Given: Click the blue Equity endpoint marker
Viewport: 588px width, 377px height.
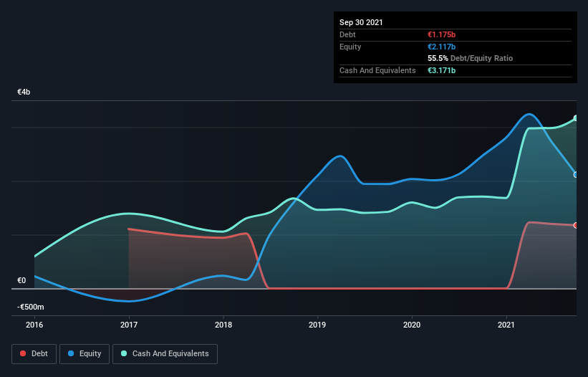Looking at the screenshot, I should [x=576, y=174].
